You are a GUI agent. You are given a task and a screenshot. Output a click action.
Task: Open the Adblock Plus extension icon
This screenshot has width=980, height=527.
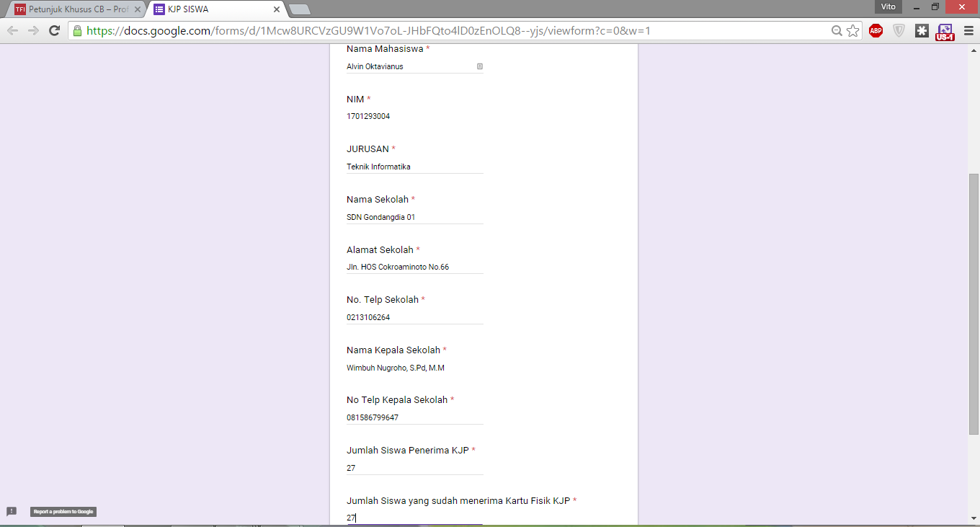(x=876, y=30)
